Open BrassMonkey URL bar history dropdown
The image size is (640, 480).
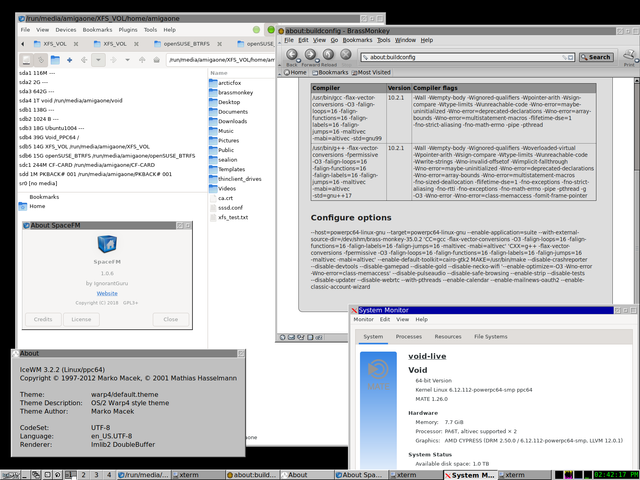571,58
